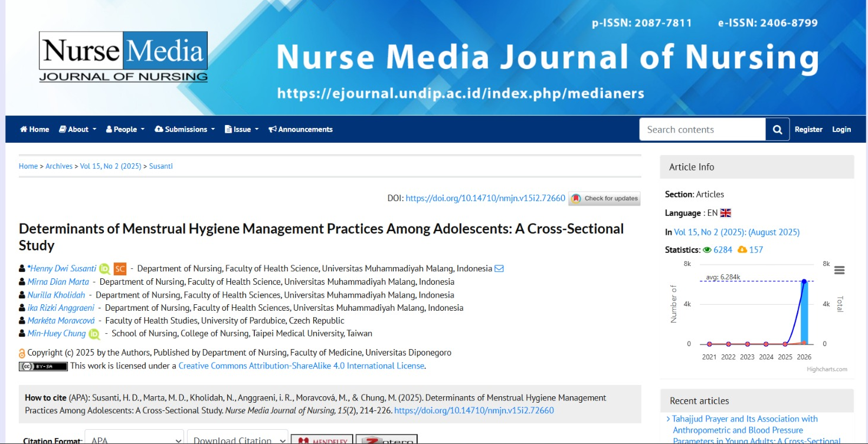
Task: Open Vol 15, No 2 (2025): (August 2025) link
Action: coord(737,232)
